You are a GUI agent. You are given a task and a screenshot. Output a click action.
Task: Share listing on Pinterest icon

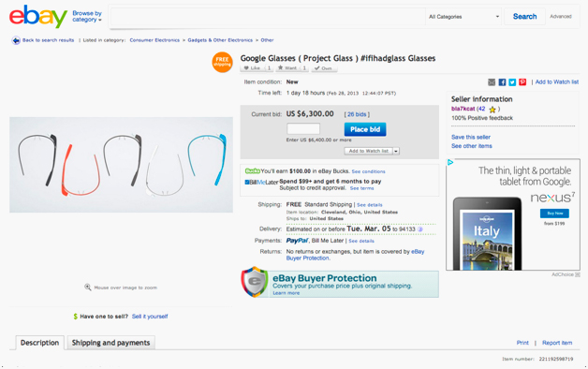[x=522, y=82]
